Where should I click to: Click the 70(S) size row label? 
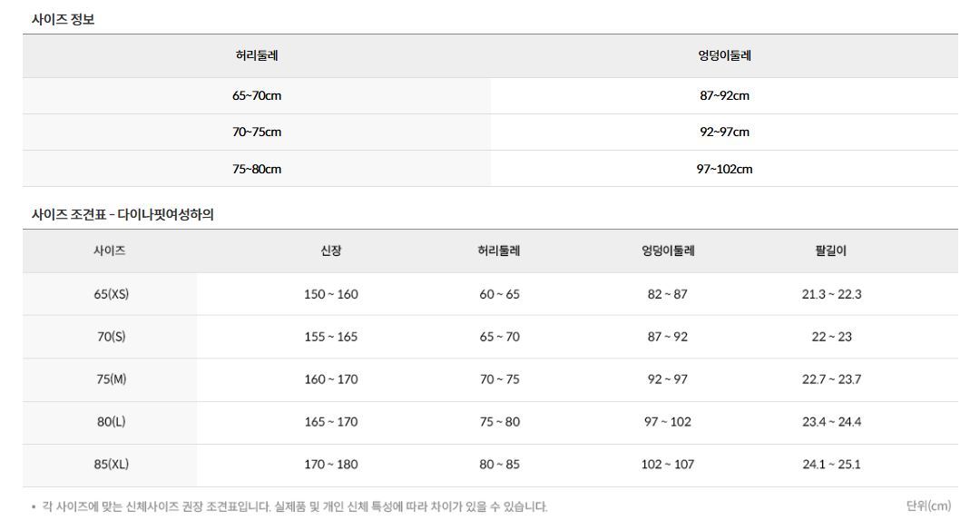pyautogui.click(x=112, y=337)
